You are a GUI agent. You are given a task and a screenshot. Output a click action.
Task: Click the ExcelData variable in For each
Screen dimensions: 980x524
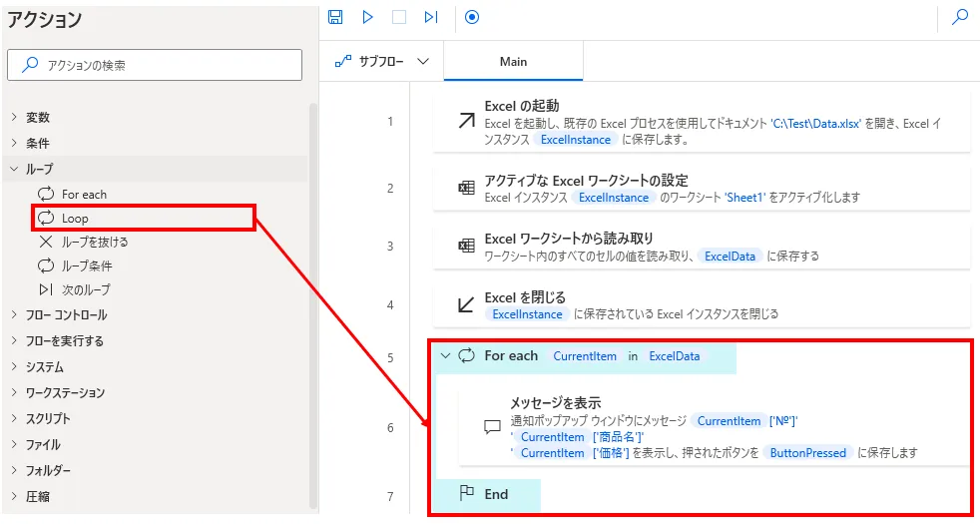(674, 356)
